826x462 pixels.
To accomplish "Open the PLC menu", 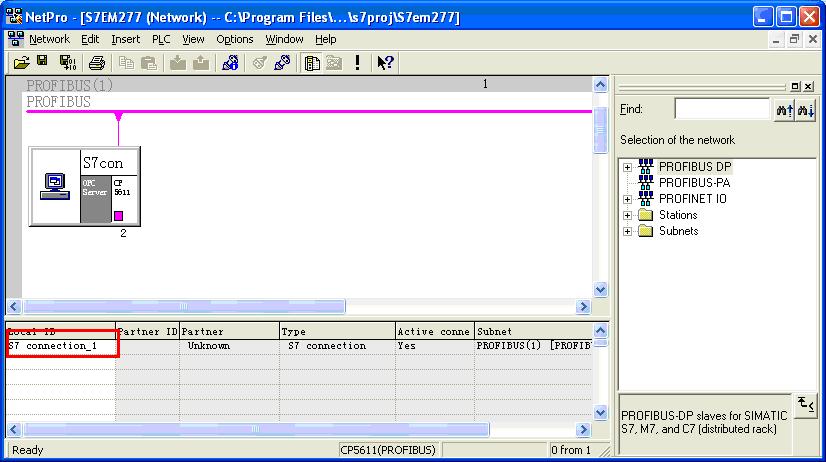I will coord(161,40).
